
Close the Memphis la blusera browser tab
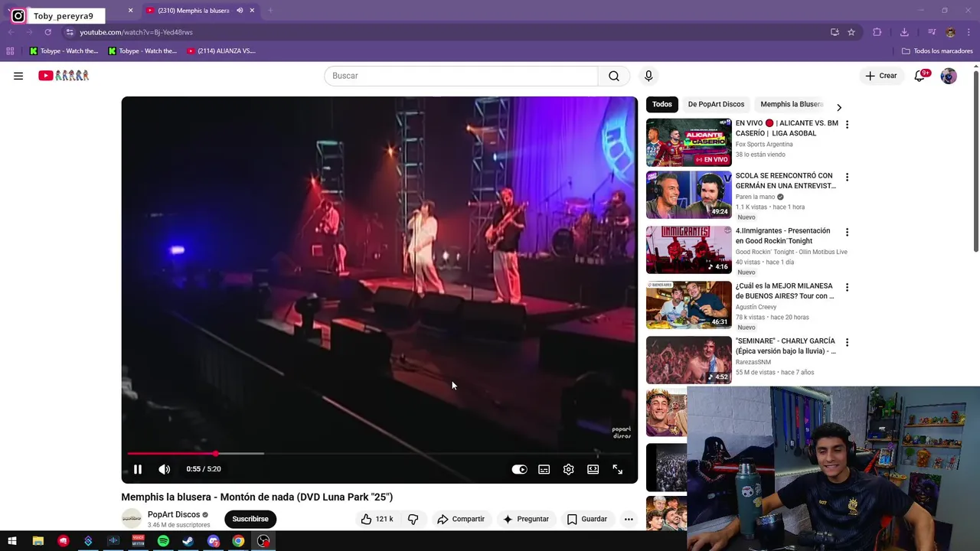pyautogui.click(x=252, y=11)
